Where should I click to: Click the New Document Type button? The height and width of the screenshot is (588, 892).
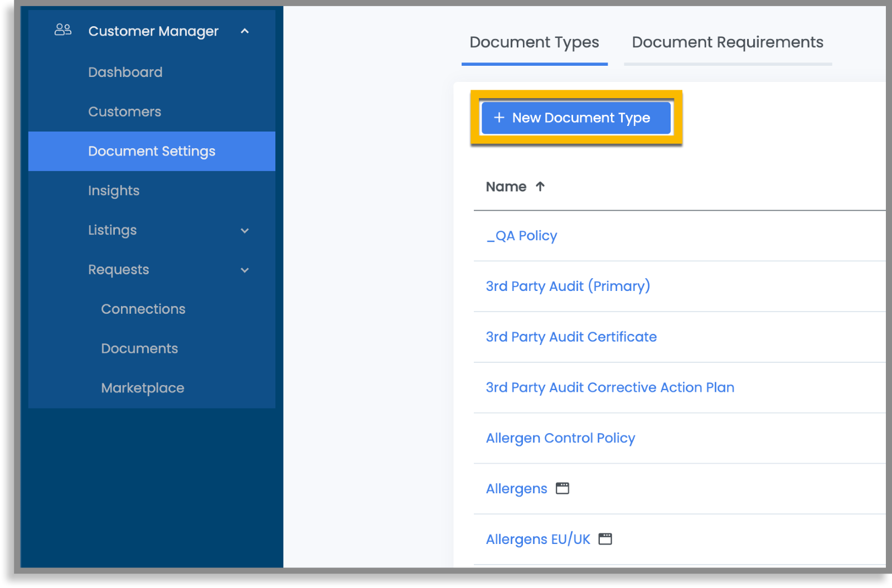click(576, 118)
